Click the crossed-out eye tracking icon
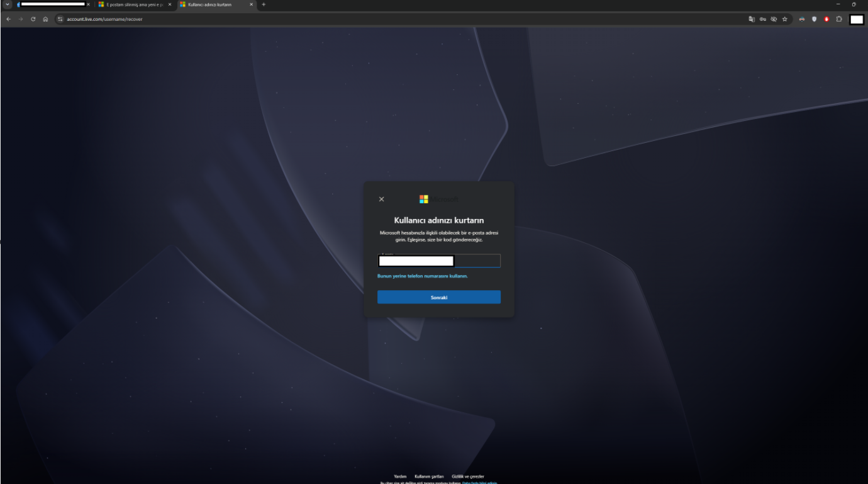The image size is (868, 484). 774,19
